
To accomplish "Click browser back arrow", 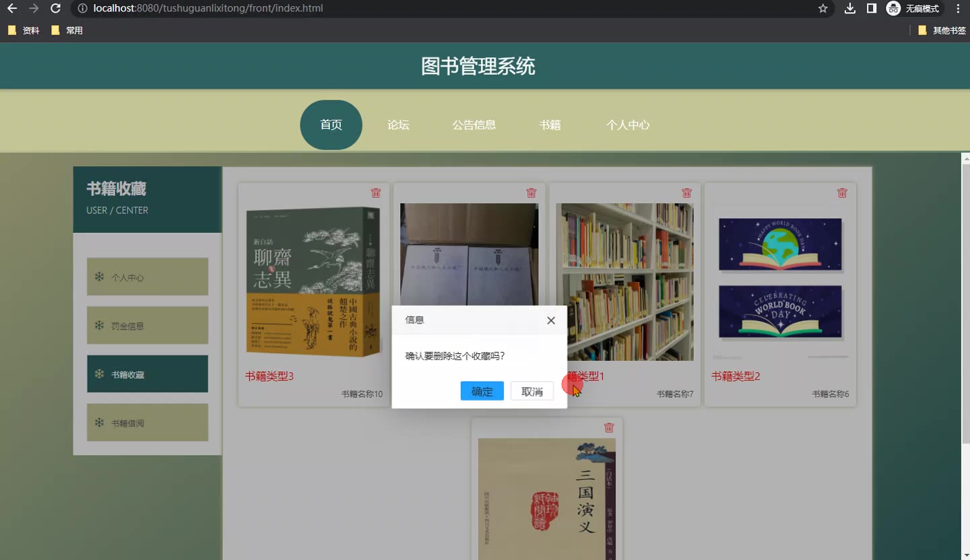I will [x=11, y=9].
